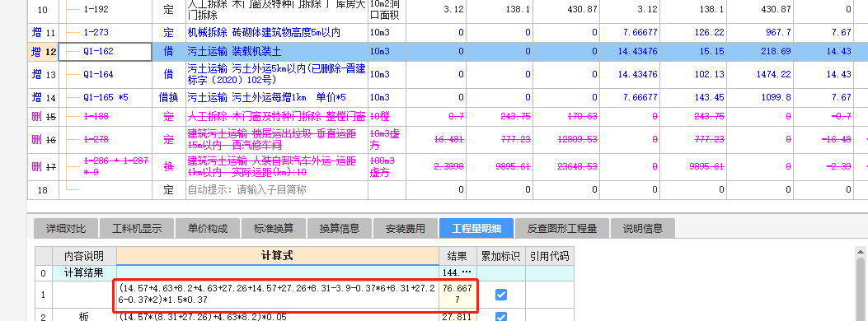
Task: Click the empty item name cell in row 18
Action: [x=277, y=189]
